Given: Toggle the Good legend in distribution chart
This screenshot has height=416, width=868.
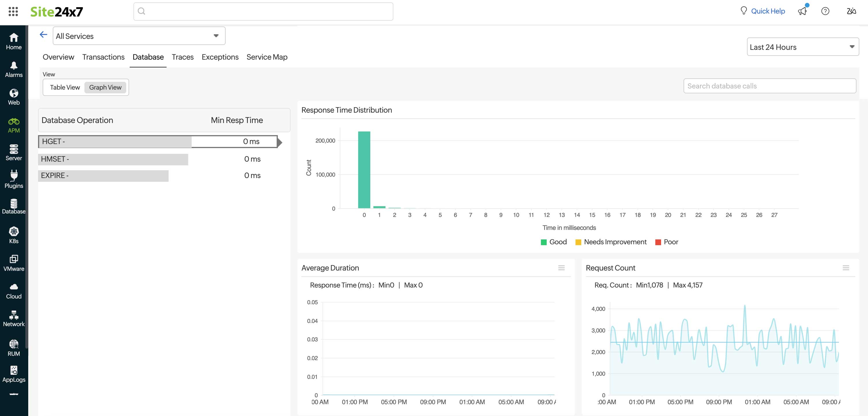Looking at the screenshot, I should coord(554,242).
